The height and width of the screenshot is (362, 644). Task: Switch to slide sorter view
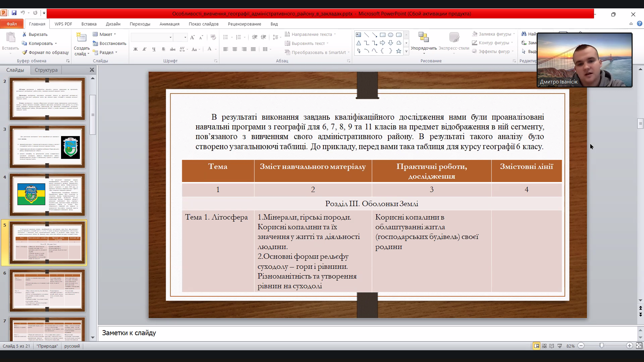coord(544,346)
